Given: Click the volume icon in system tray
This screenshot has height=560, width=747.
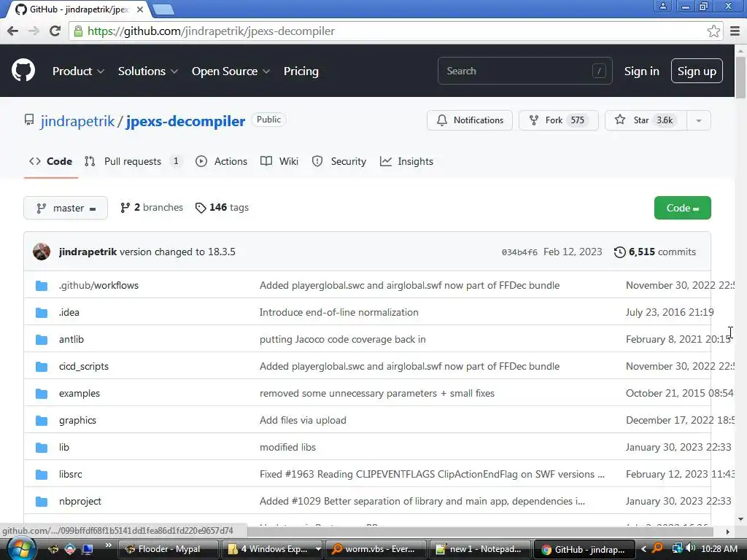Looking at the screenshot, I should click(691, 548).
